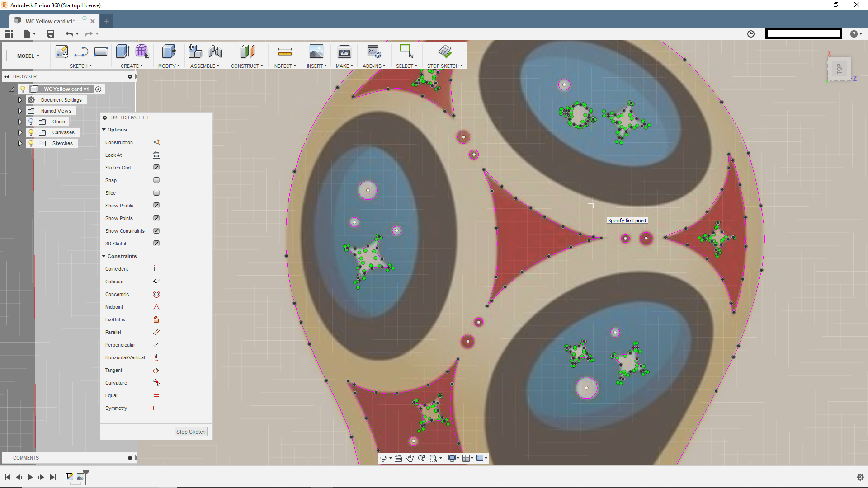Enable the Snap checkbox

[156, 180]
